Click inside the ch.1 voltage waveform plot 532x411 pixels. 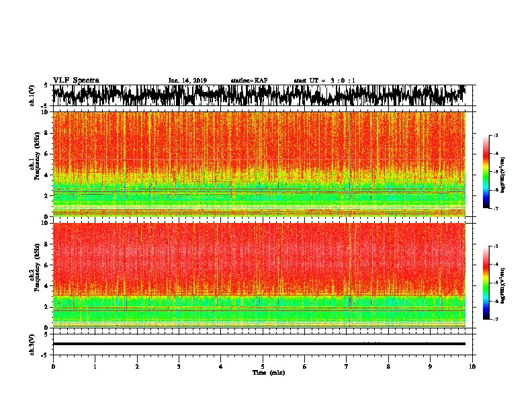[262, 95]
